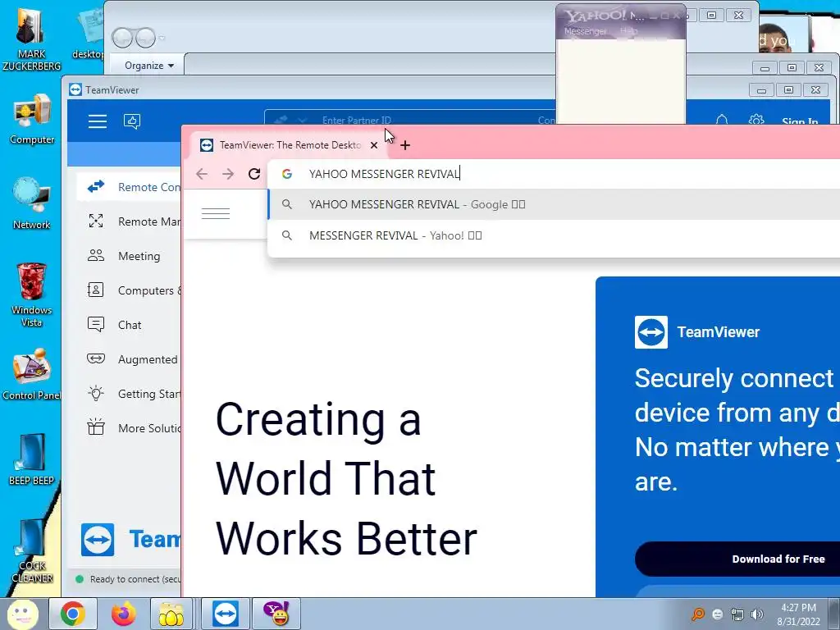Open Firefox from the taskbar
840x630 pixels.
coord(123,614)
